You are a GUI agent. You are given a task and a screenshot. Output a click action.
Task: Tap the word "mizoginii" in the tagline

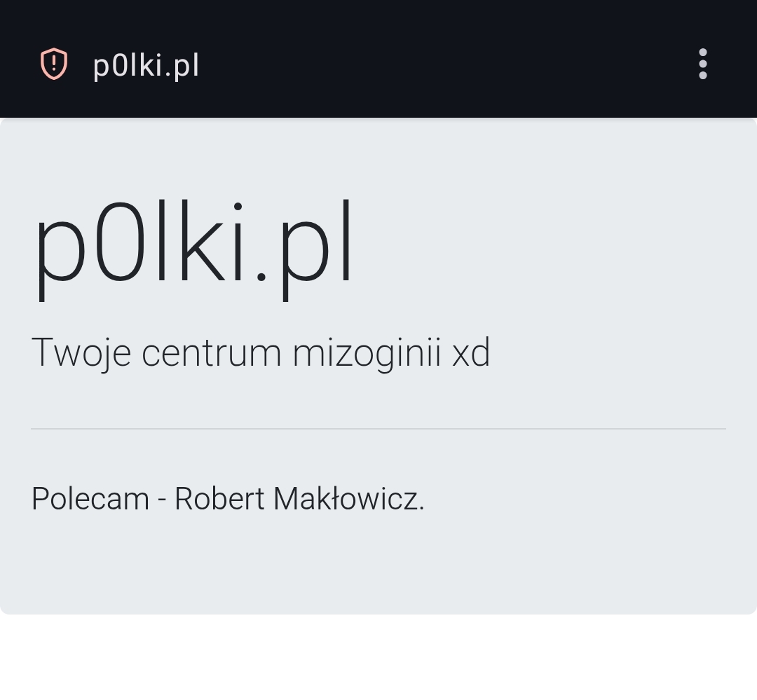click(367, 352)
